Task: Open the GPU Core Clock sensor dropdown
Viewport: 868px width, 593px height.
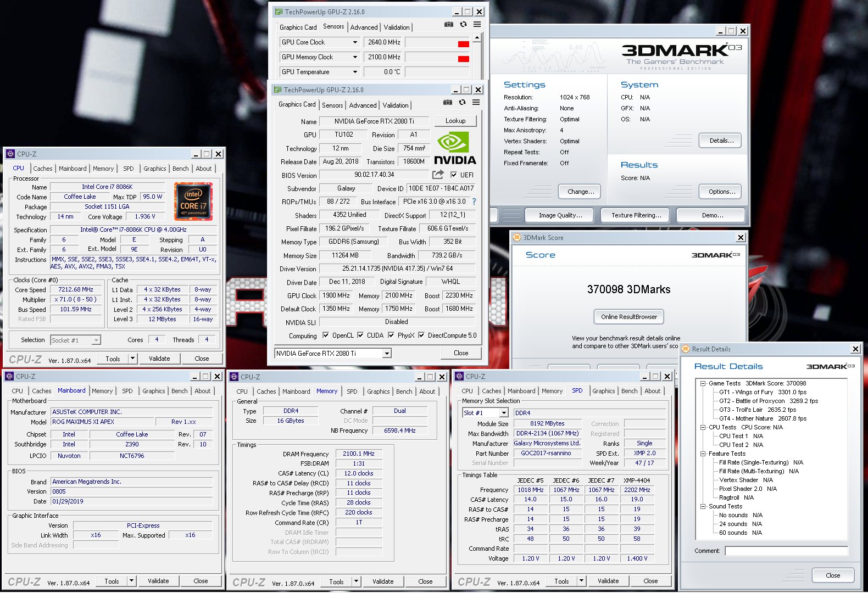Action: click(x=355, y=42)
